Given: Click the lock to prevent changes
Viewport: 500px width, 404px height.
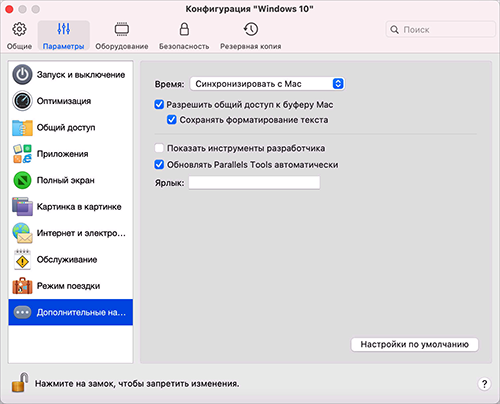Looking at the screenshot, I should pos(20,382).
